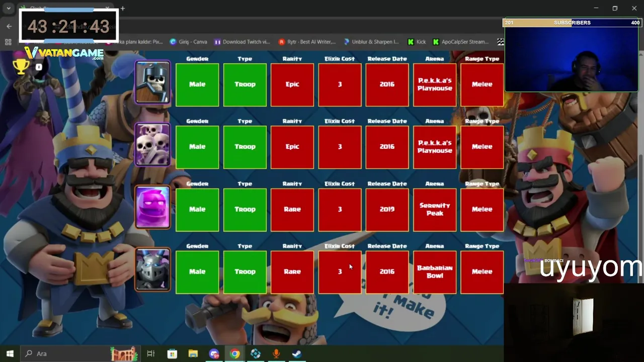644x362 pixels.
Task: Open the blue diamond app in taskbar
Action: [x=256, y=353]
